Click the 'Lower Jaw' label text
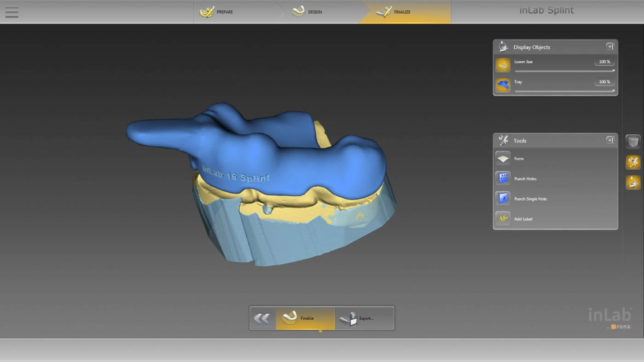Image resolution: width=644 pixels, height=362 pixels. coord(523,62)
